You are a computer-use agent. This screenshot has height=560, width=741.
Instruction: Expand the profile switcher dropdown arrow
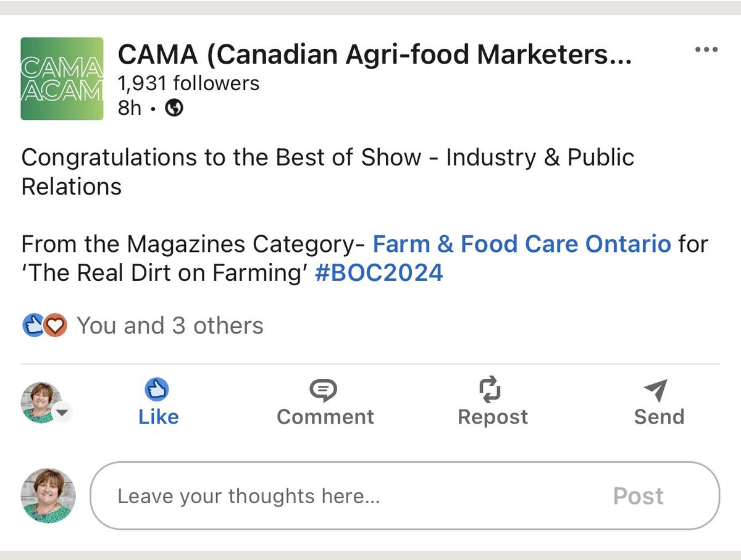tap(62, 412)
